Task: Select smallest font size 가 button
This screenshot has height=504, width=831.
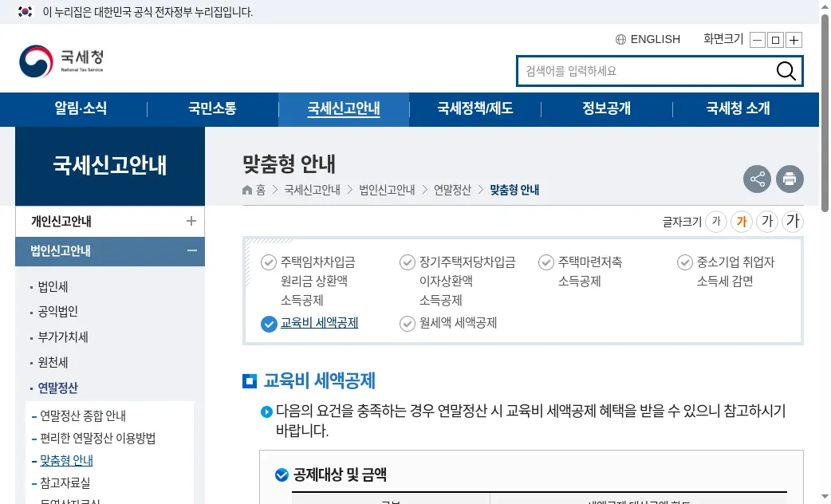Action: pyautogui.click(x=716, y=221)
